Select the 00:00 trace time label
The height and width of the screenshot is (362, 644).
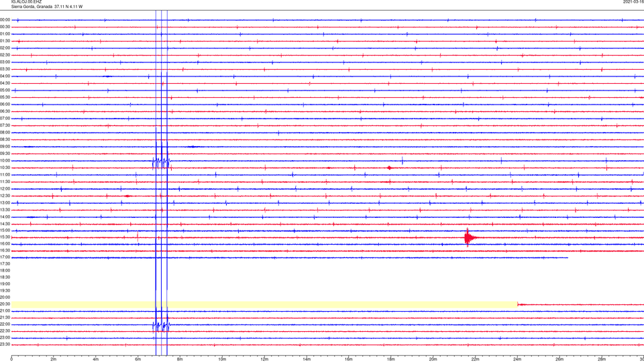pyautogui.click(x=5, y=19)
